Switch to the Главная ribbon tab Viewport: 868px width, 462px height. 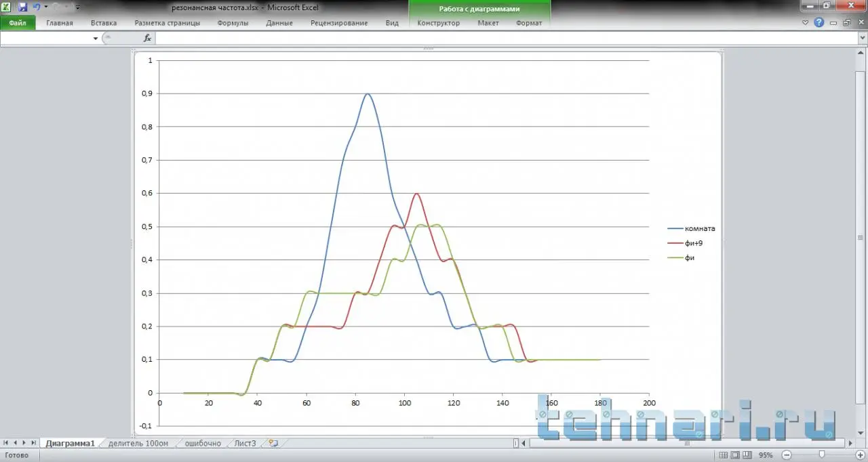60,23
